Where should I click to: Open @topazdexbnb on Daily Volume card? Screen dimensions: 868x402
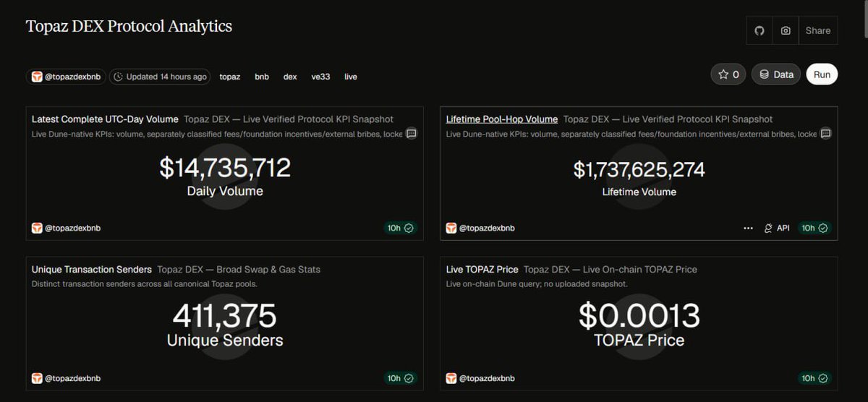click(66, 228)
